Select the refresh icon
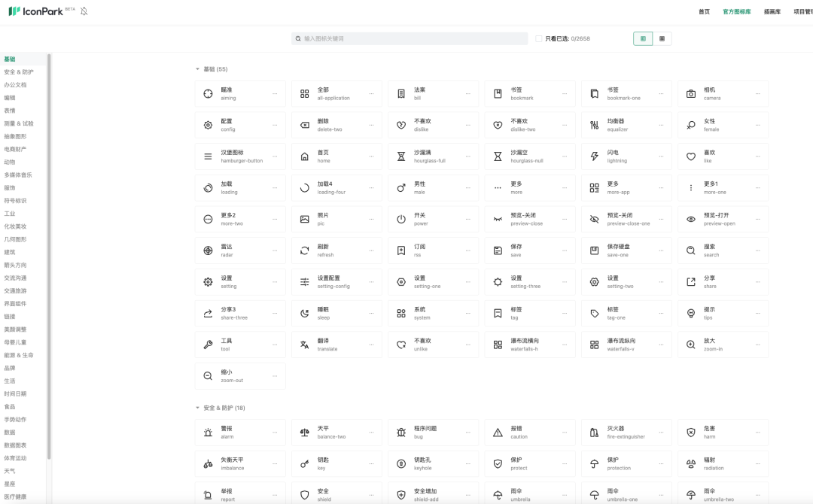813x504 pixels. [304, 250]
